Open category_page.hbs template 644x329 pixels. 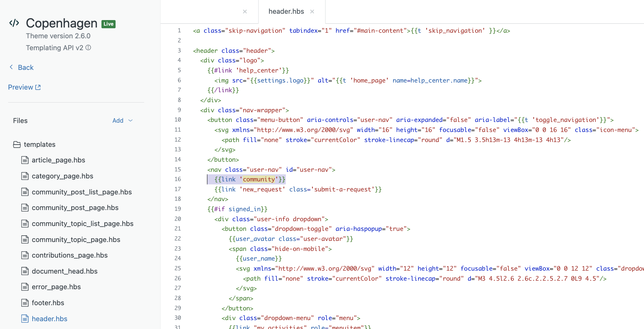pos(62,176)
